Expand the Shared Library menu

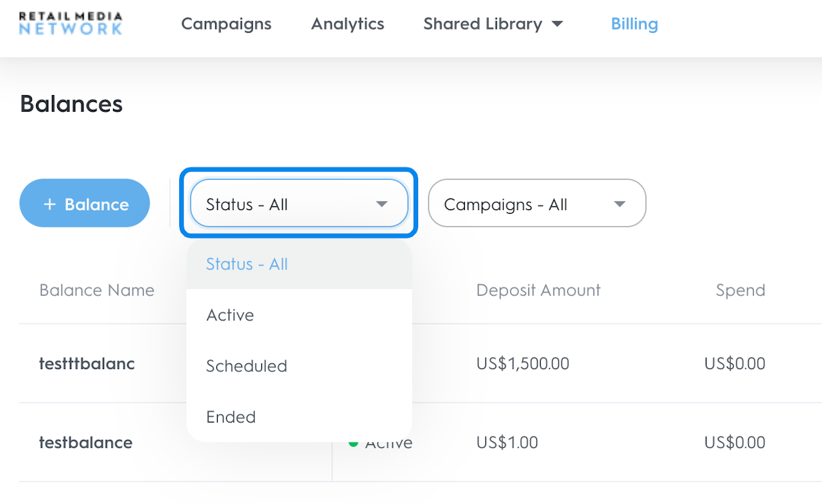483,24
